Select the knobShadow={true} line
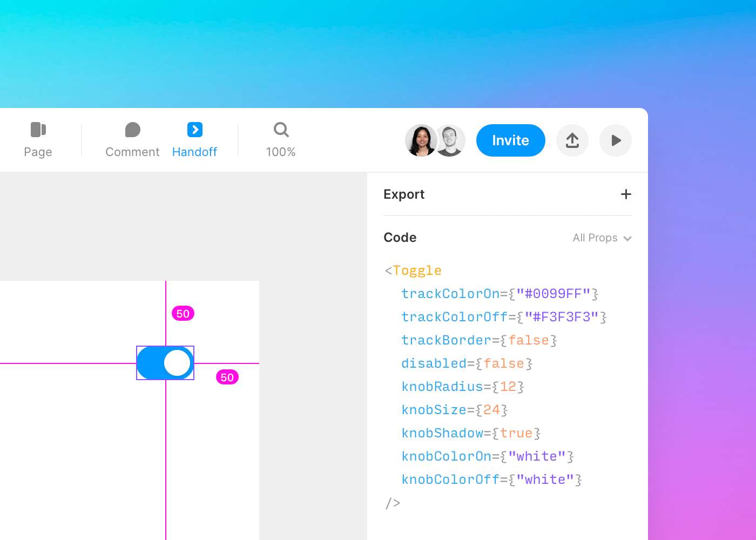This screenshot has height=540, width=756. [x=471, y=433]
